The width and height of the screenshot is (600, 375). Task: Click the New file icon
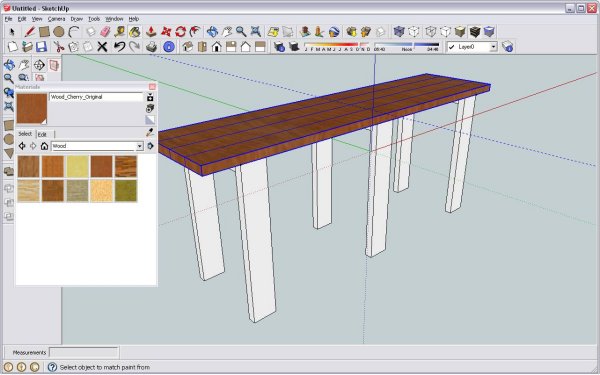click(13, 47)
